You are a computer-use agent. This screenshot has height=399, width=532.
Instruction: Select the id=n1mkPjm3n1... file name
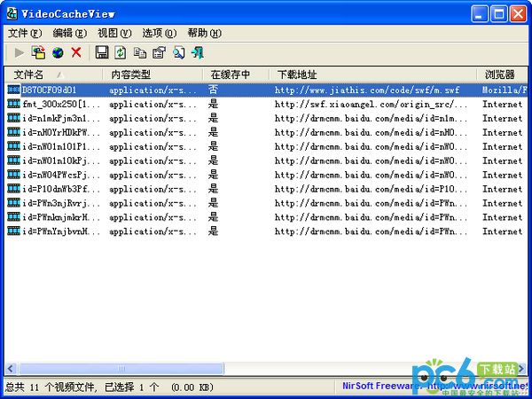61,119
